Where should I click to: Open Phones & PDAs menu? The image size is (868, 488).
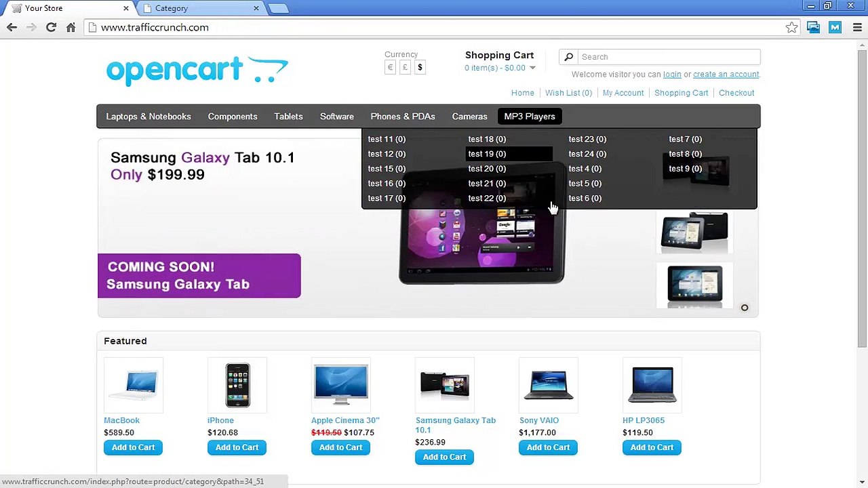click(403, 117)
